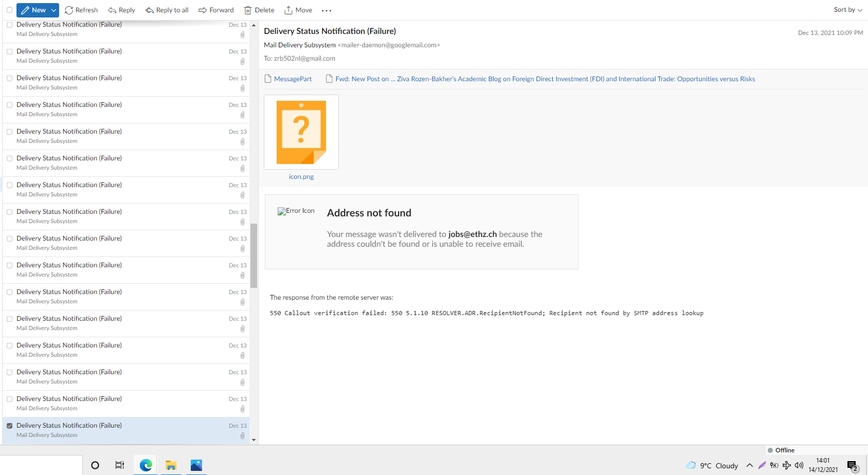
Task: Open the Move option in toolbar
Action: [x=298, y=10]
